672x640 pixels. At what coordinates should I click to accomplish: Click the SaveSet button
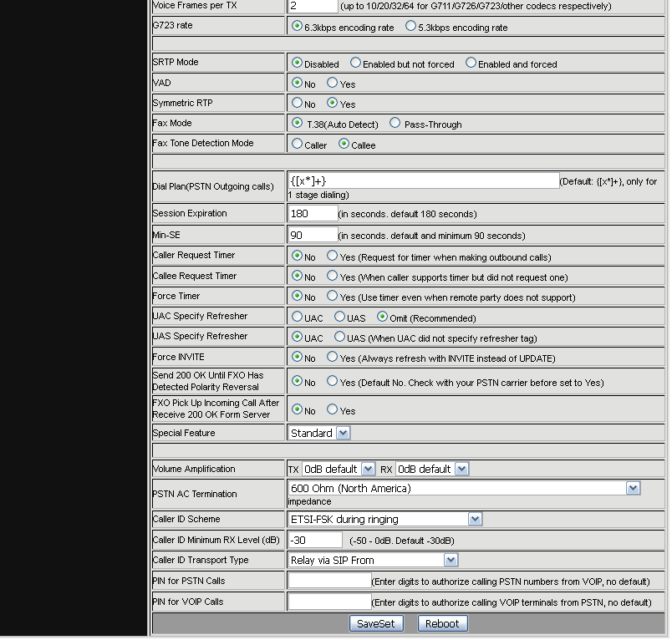click(x=376, y=623)
